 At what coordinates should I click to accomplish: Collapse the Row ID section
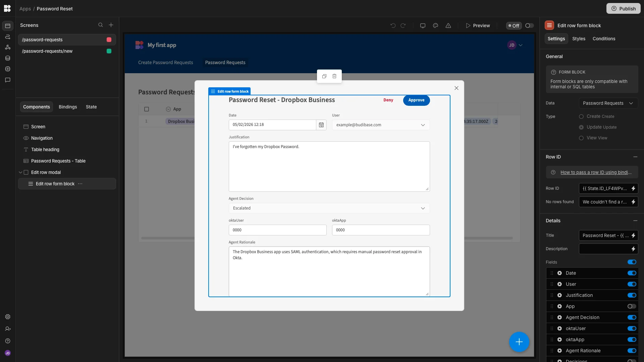(635, 157)
